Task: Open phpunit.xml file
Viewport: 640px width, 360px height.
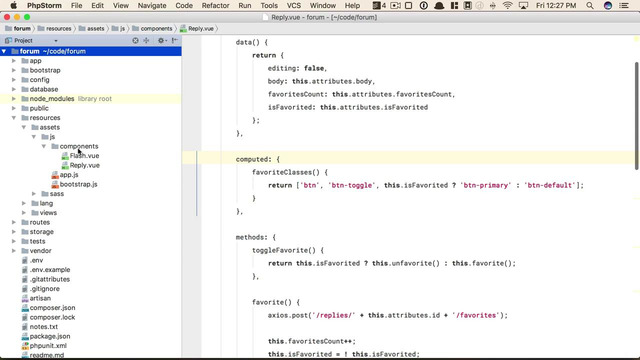Action: point(48,346)
